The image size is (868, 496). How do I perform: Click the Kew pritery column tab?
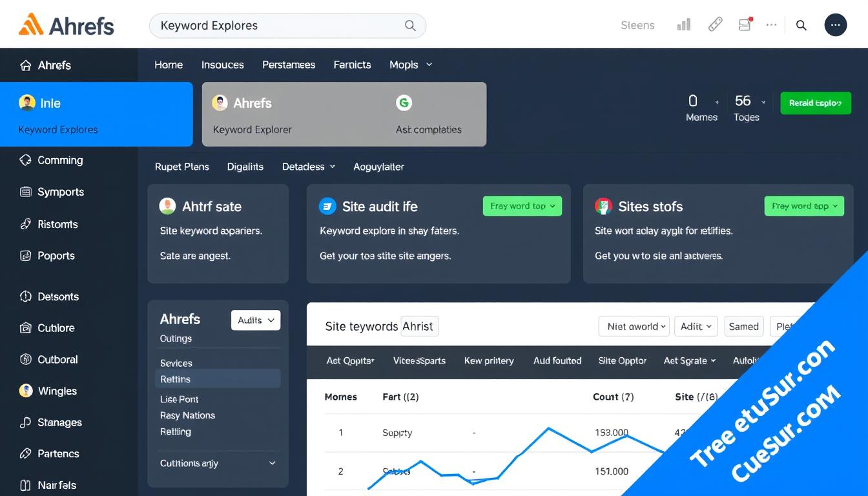(489, 361)
